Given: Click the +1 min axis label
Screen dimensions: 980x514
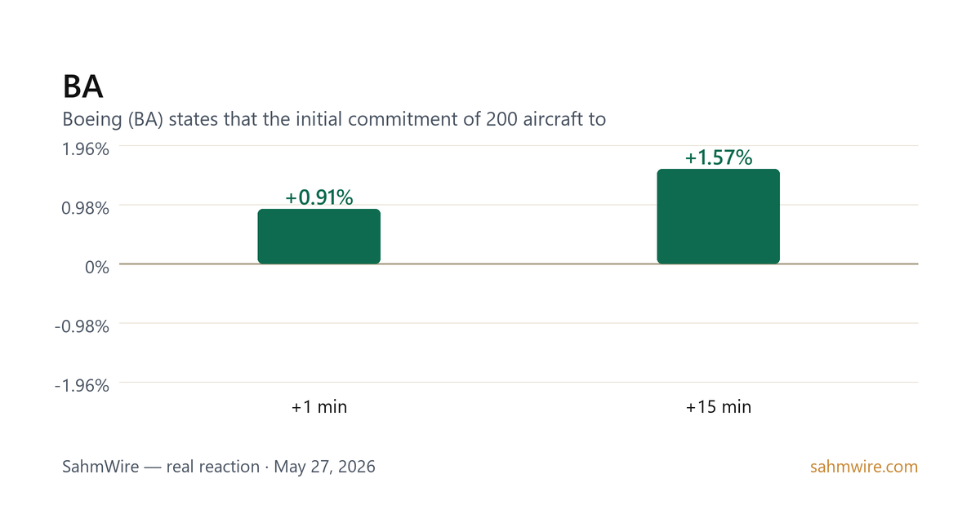Looking at the screenshot, I should pos(319,406).
